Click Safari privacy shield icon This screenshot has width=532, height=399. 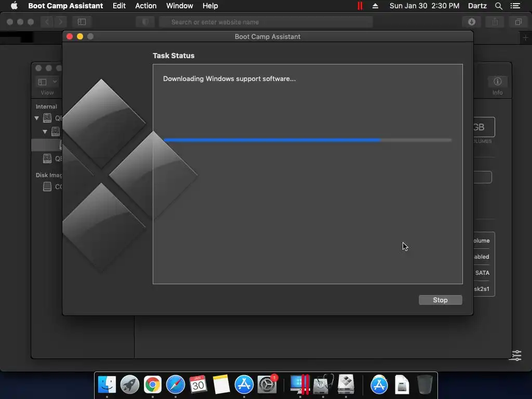[145, 22]
